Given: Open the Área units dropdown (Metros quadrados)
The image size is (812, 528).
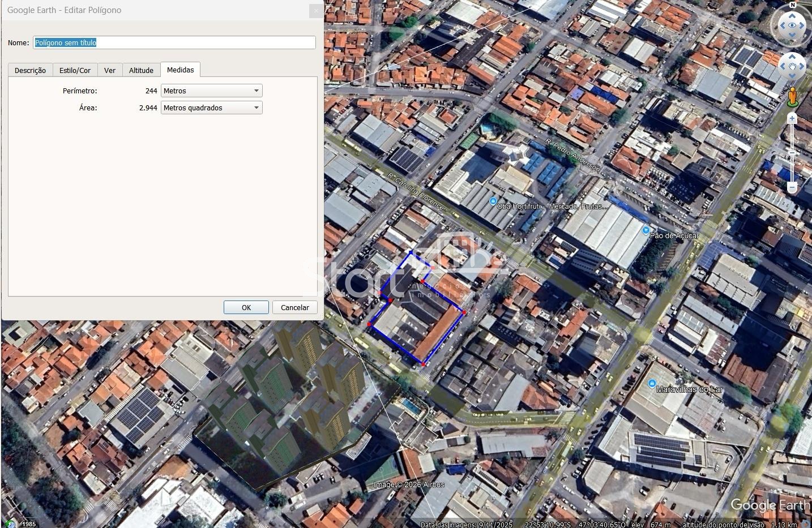Looking at the screenshot, I should [x=211, y=108].
